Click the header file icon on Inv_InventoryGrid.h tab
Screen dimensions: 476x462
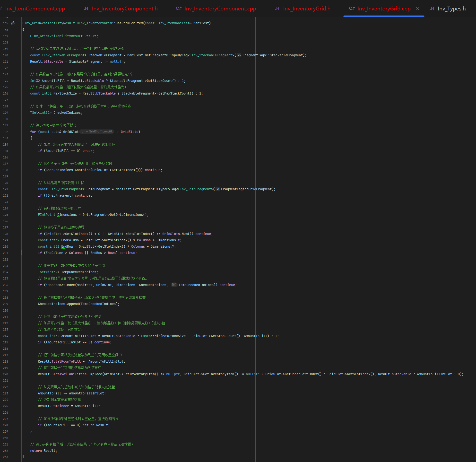[x=277, y=9]
